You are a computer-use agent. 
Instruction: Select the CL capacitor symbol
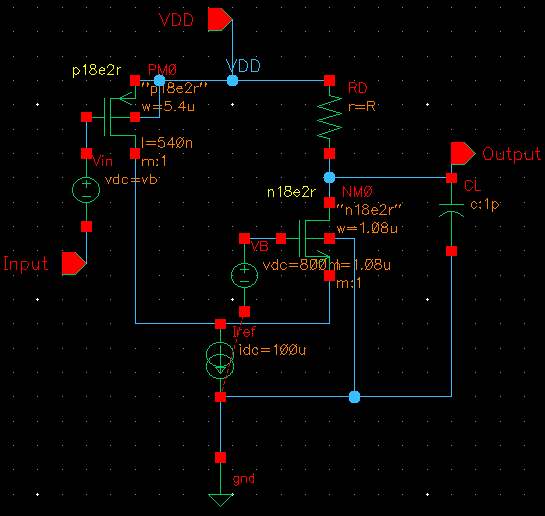[x=451, y=211]
